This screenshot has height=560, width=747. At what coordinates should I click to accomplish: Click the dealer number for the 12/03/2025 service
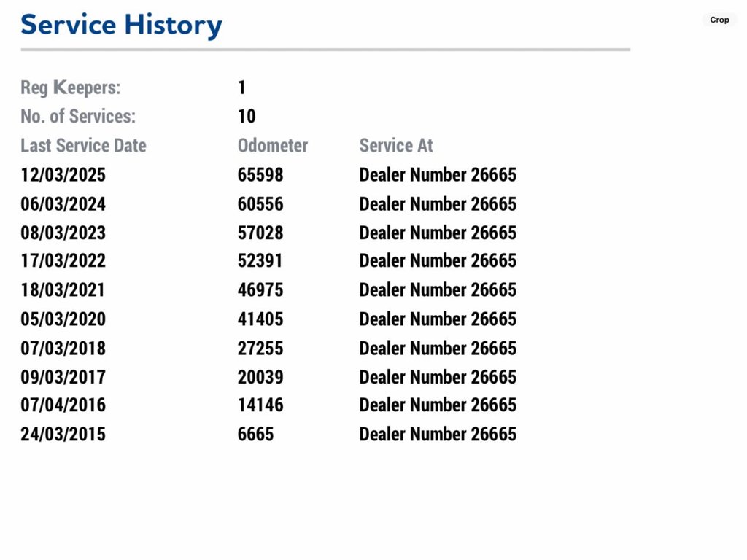click(x=438, y=175)
